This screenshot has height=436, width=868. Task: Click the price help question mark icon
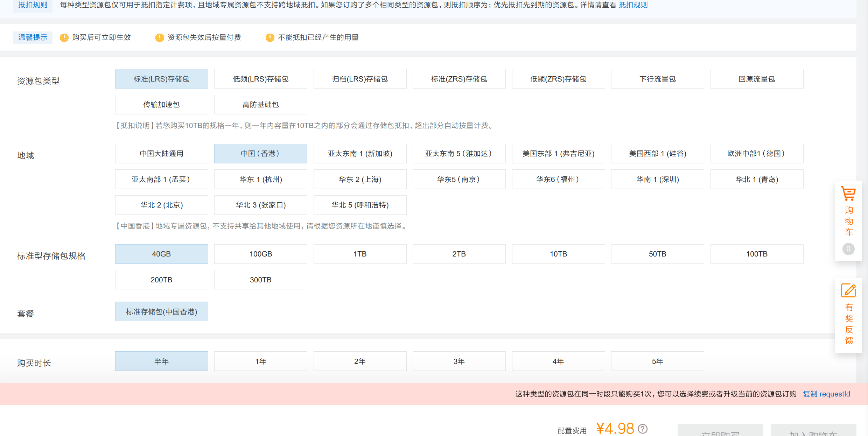(643, 429)
